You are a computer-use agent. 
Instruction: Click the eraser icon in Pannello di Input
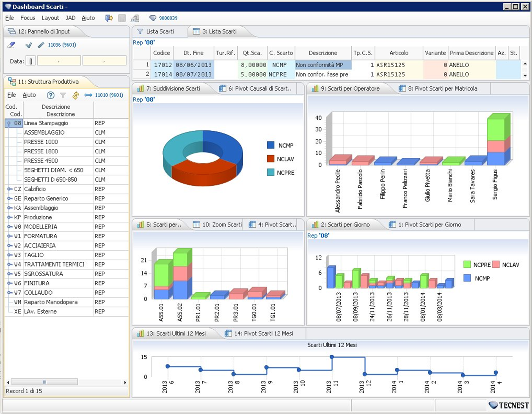pos(11,45)
